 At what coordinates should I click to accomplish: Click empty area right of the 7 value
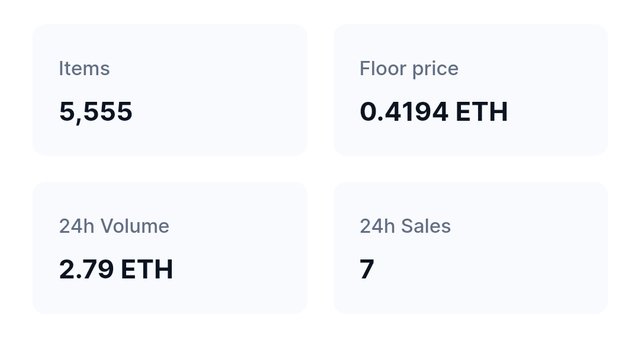(490, 269)
